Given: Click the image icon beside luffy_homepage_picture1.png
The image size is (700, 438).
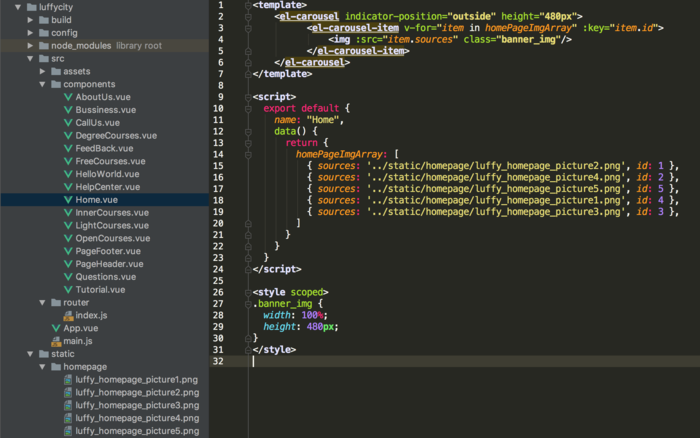Looking at the screenshot, I should pyautogui.click(x=68, y=380).
